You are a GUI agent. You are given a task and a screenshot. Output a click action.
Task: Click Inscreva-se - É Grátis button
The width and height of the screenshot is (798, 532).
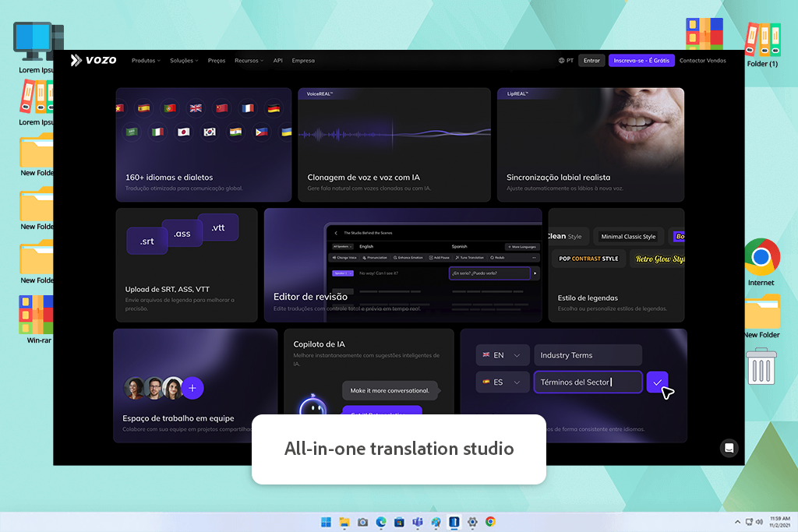click(641, 61)
